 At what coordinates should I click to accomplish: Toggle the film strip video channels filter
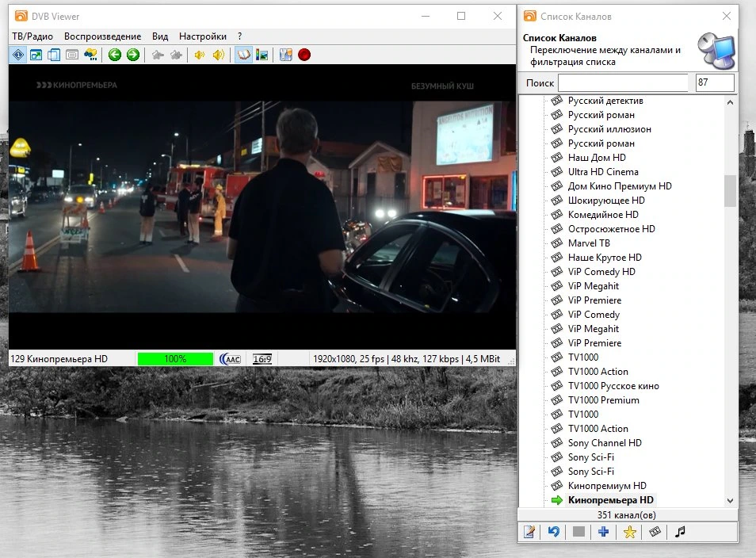655,532
